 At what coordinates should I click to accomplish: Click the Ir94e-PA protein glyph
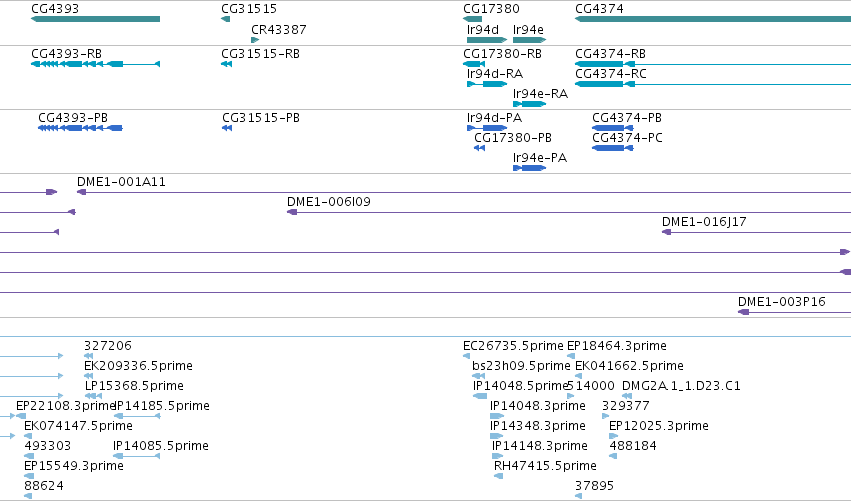[529, 168]
